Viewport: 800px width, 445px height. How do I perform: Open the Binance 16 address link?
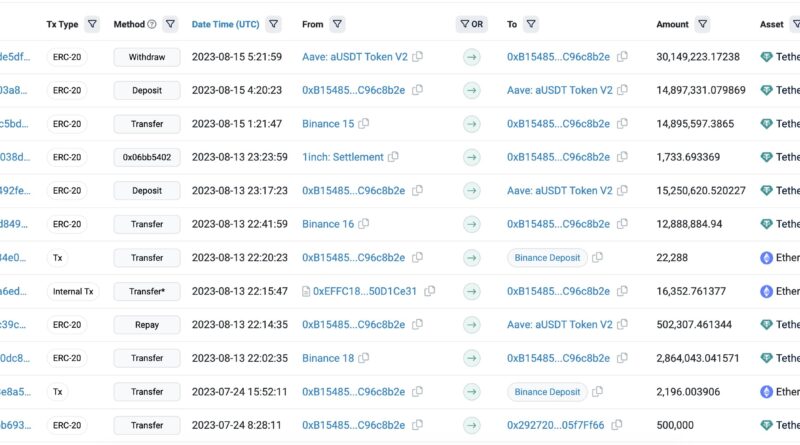point(328,224)
